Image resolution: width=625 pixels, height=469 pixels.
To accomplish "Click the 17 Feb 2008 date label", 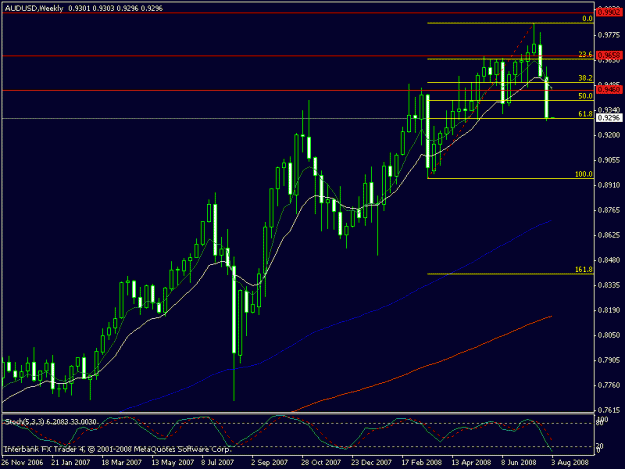I will (x=421, y=463).
